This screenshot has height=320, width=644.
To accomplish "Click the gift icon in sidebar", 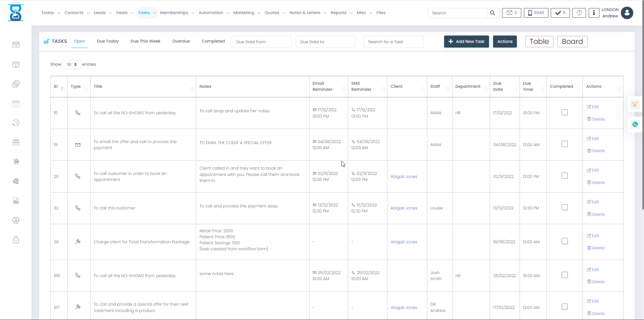I will [x=16, y=142].
